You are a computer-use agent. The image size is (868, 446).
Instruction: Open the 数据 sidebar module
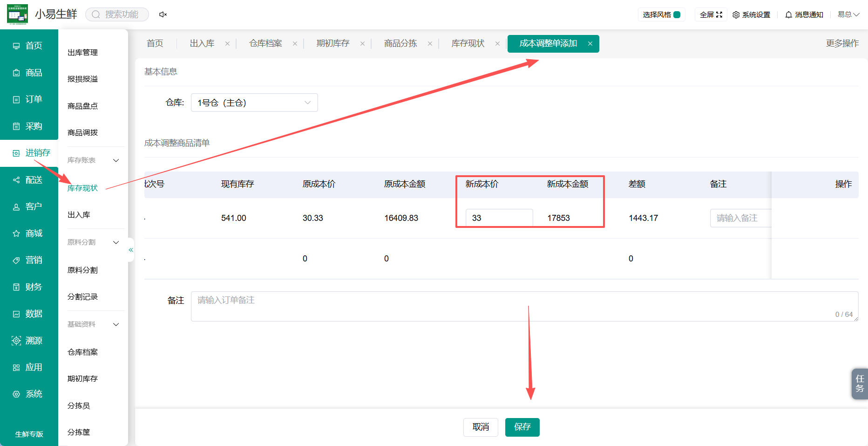29,314
